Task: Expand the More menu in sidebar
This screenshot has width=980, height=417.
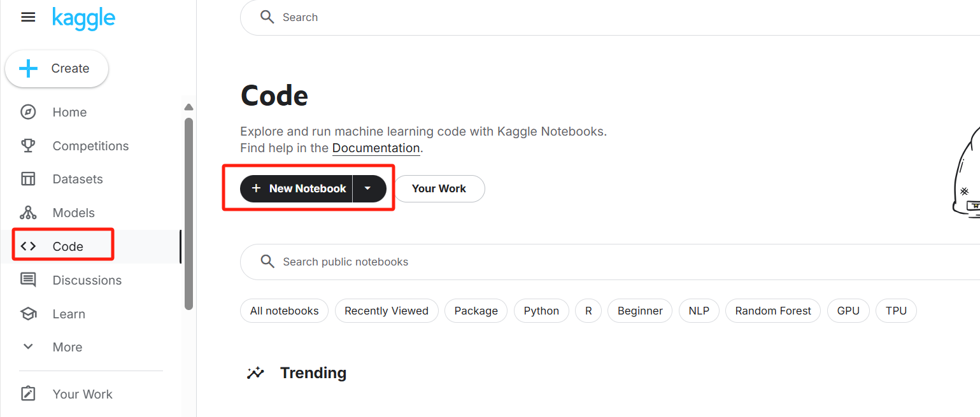Action: [x=66, y=346]
